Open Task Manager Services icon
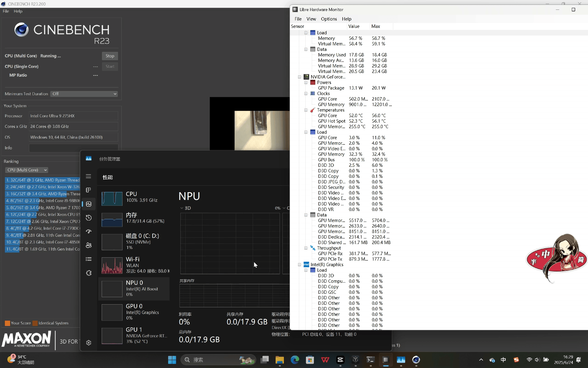588x368 pixels. (x=89, y=273)
